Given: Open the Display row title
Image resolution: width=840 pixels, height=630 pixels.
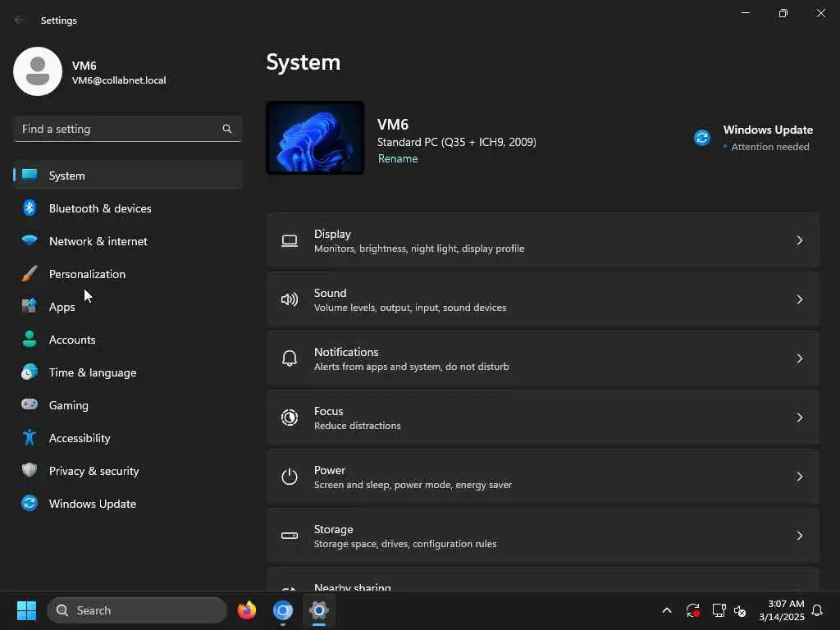Looking at the screenshot, I should (332, 234).
